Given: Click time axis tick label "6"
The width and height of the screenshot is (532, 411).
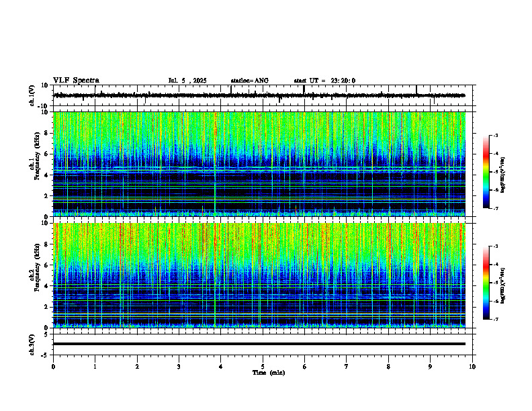Looking at the screenshot, I should [305, 367].
